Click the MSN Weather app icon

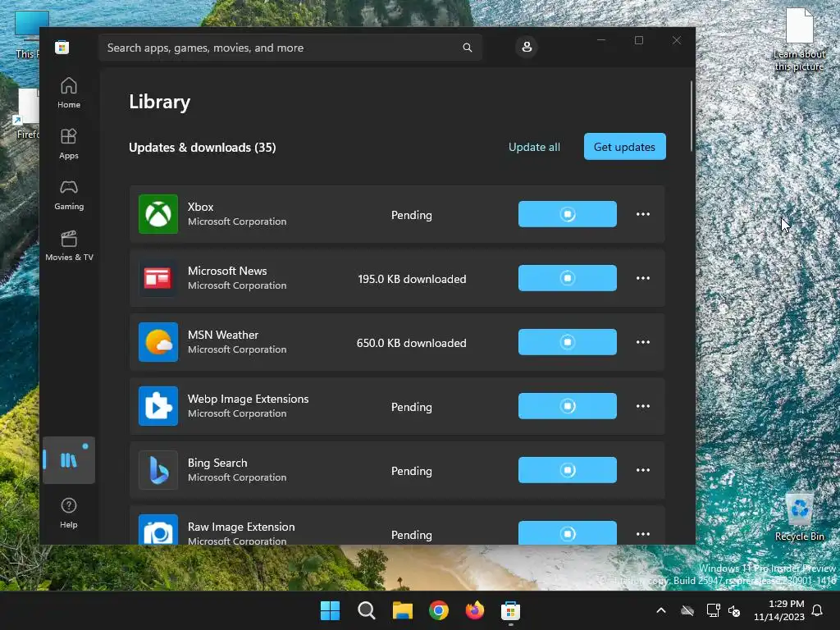[x=158, y=342]
